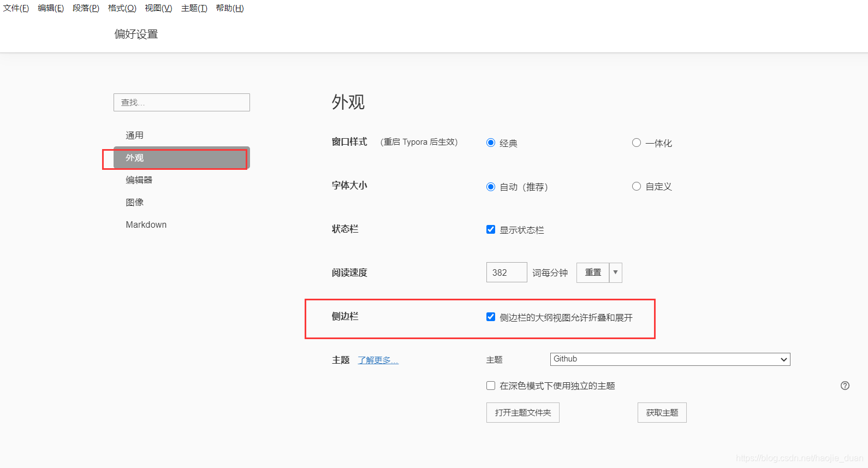Select the 通用 settings category
Viewport: 868px width, 468px height.
click(x=182, y=135)
